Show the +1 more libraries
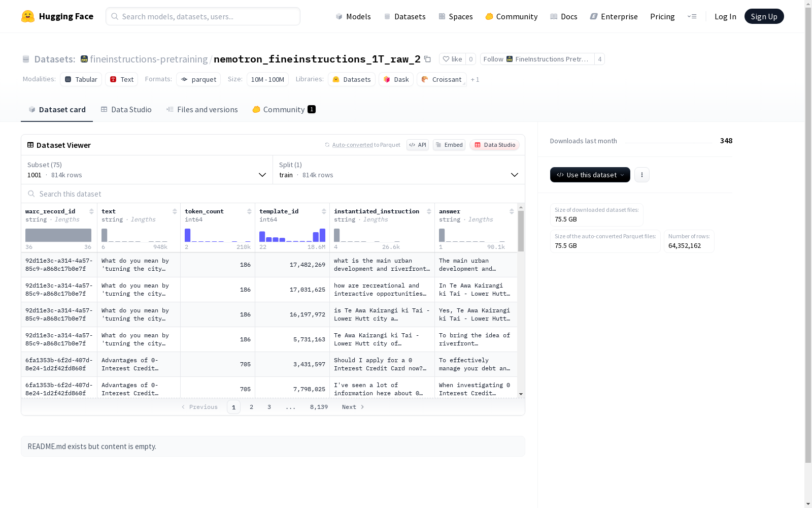The width and height of the screenshot is (812, 508). click(475, 79)
